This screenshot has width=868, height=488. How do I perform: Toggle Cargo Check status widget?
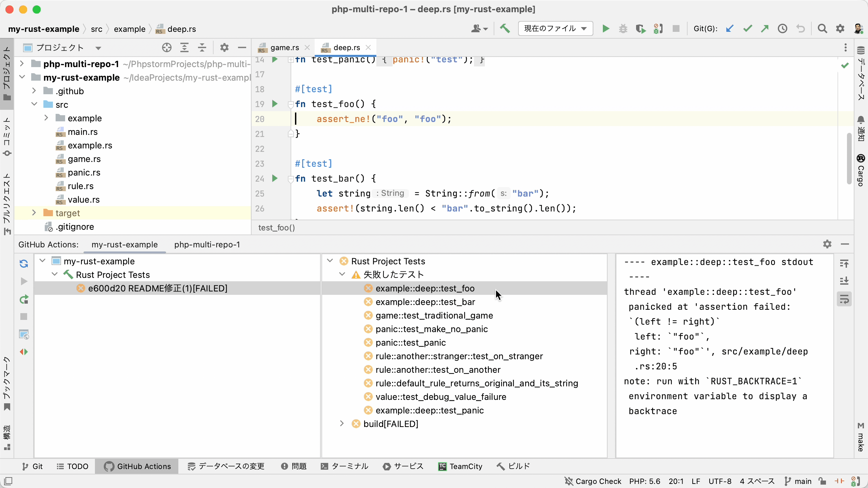coord(593,481)
